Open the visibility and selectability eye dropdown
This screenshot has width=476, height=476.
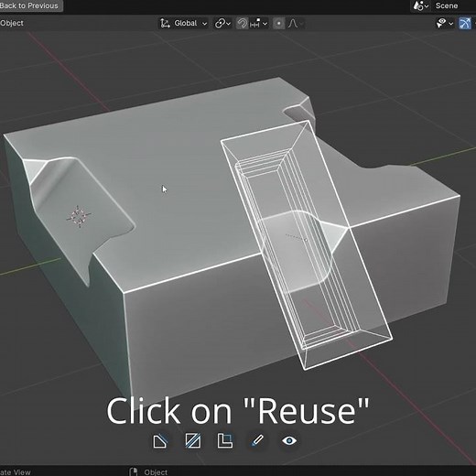(445, 23)
